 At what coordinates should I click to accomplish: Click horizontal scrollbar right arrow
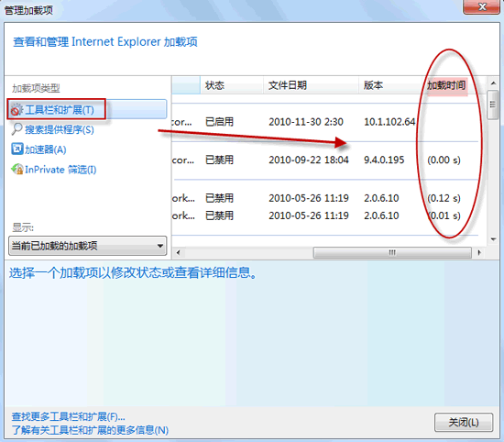[x=479, y=252]
